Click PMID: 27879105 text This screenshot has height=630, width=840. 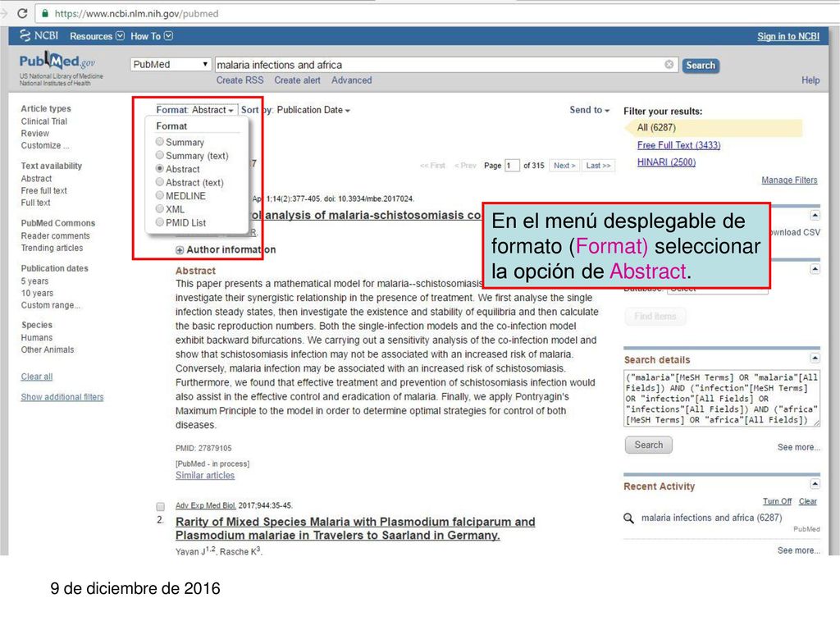click(203, 449)
